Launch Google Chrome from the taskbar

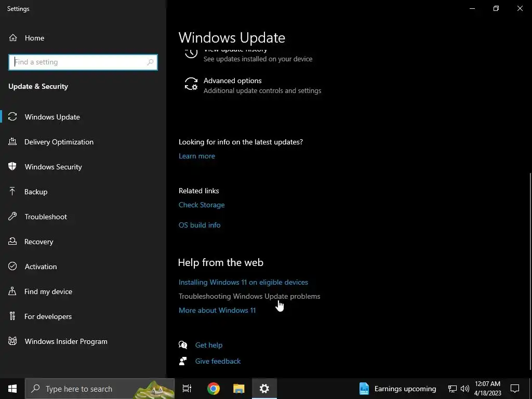tap(214, 389)
